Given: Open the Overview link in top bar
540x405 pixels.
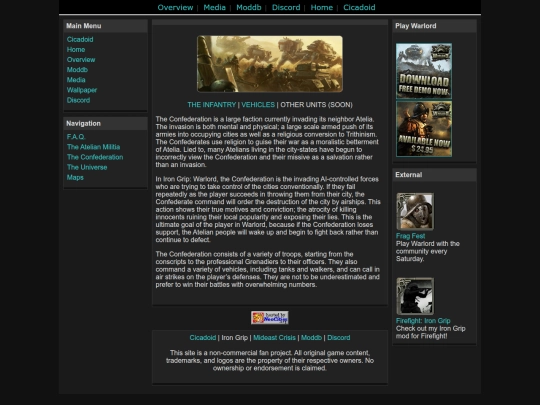Looking at the screenshot, I should pos(175,7).
